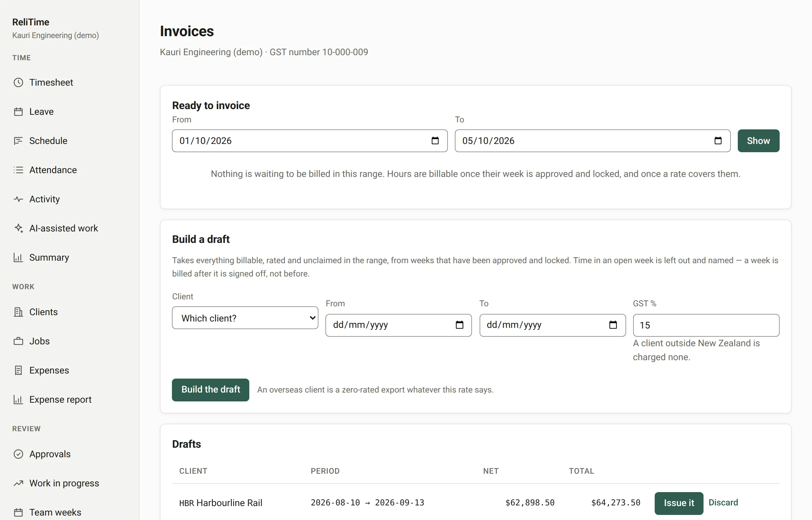Viewport: 812px width, 520px height.
Task: Click the 01/10/2026 From date field
Action: [310, 141]
